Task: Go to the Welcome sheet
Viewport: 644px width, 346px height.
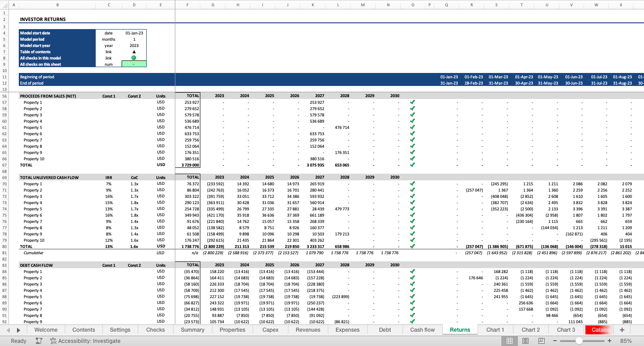Action: coord(46,329)
